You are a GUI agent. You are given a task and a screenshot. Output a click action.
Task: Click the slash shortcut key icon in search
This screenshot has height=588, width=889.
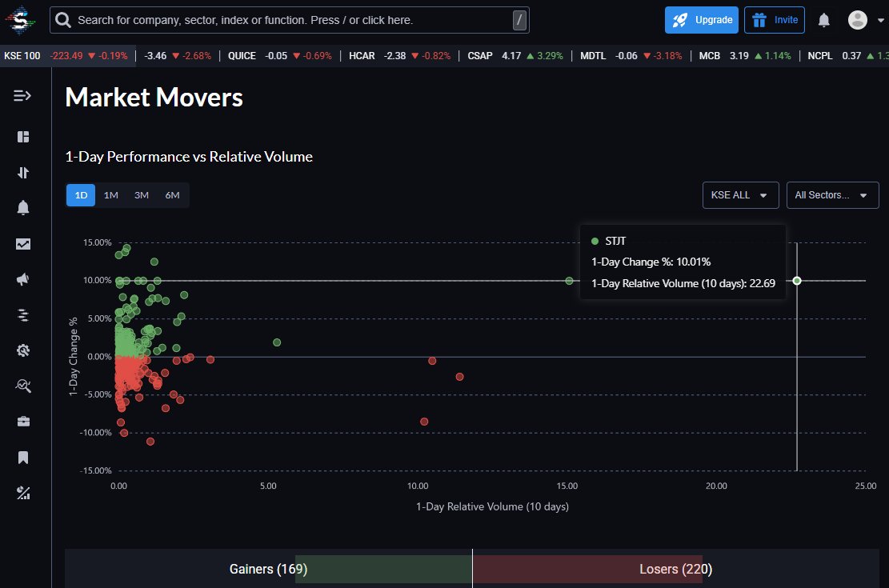[519, 21]
